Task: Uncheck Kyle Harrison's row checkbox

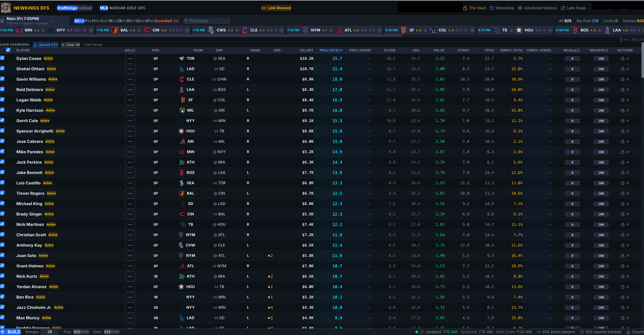Action: pos(2,110)
